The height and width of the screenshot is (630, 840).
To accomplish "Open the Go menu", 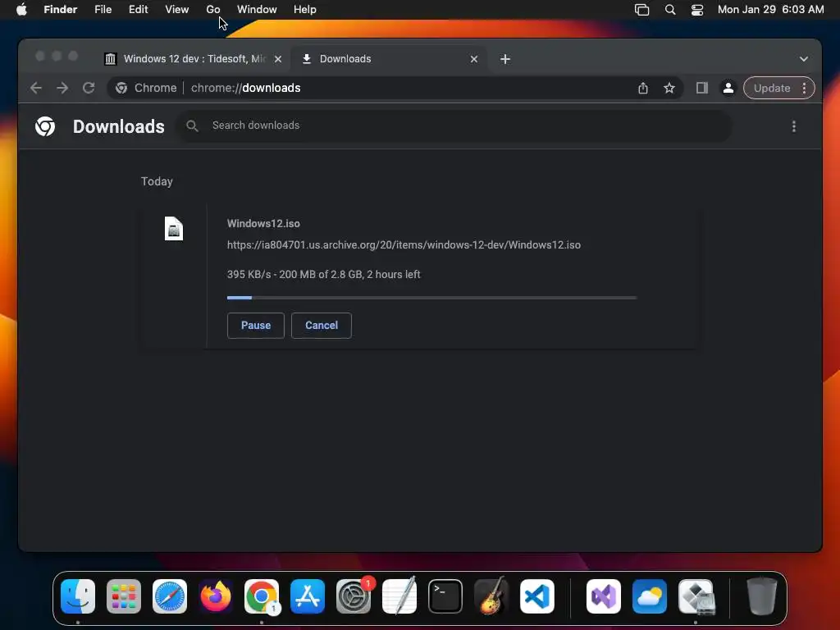I will (x=212, y=10).
